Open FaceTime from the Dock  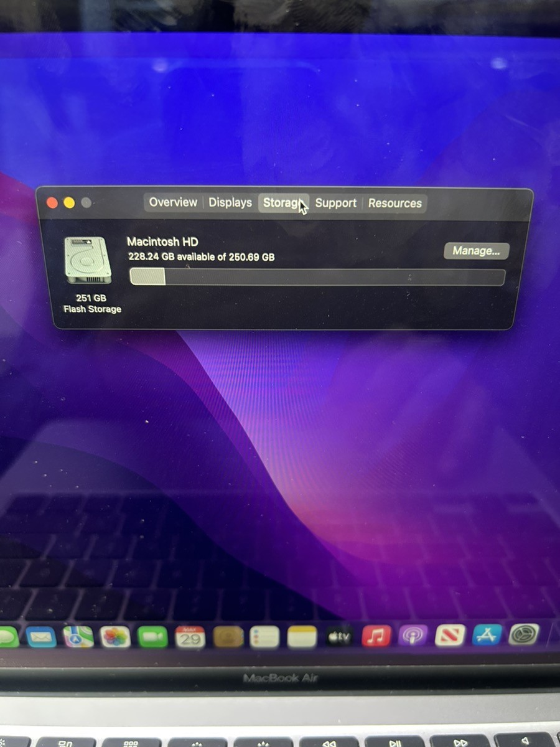(153, 637)
